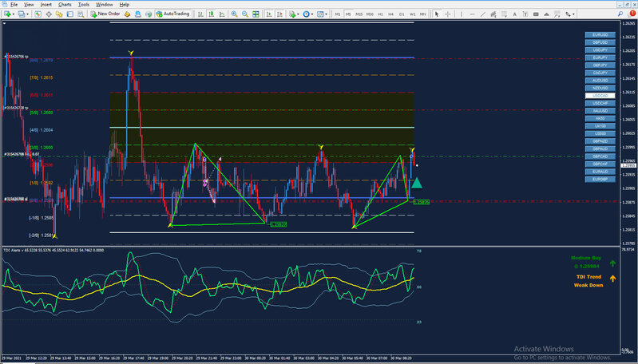Image resolution: width=638 pixels, height=364 pixels.
Task: Zoom out on the chart
Action: pyautogui.click(x=244, y=14)
